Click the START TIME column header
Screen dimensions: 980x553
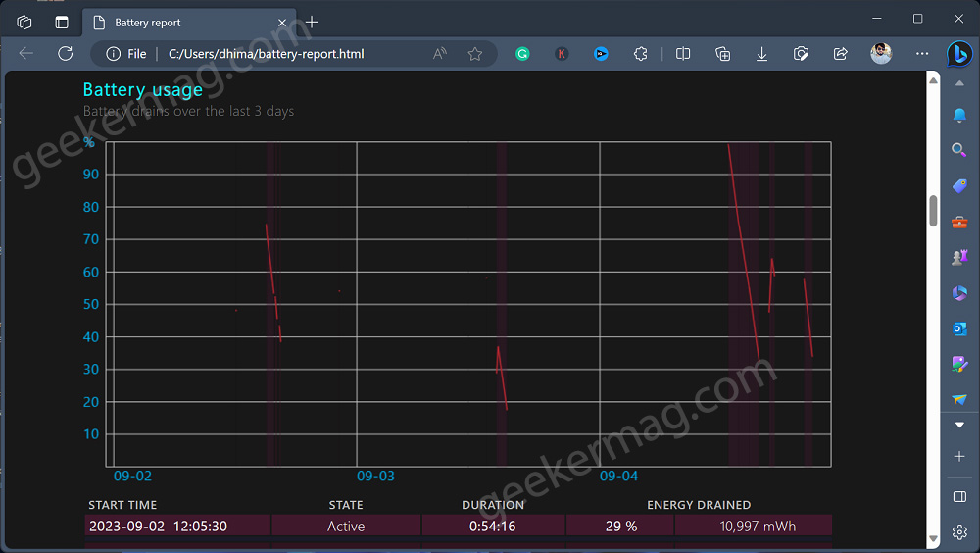click(x=122, y=505)
